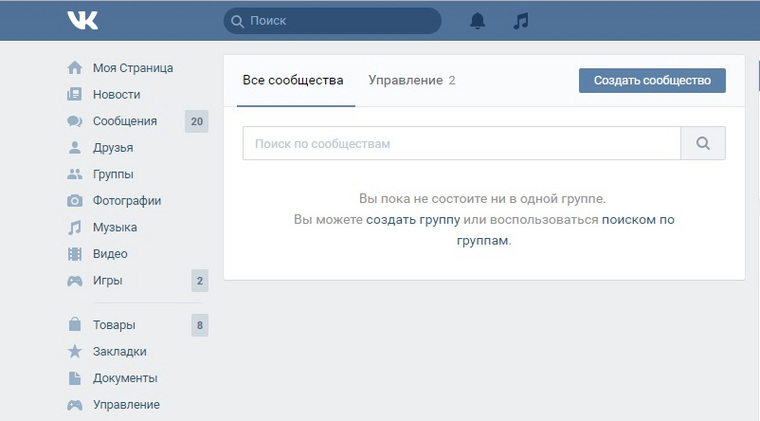Click the VK logo in header
The image size is (760, 421).
pos(82,20)
